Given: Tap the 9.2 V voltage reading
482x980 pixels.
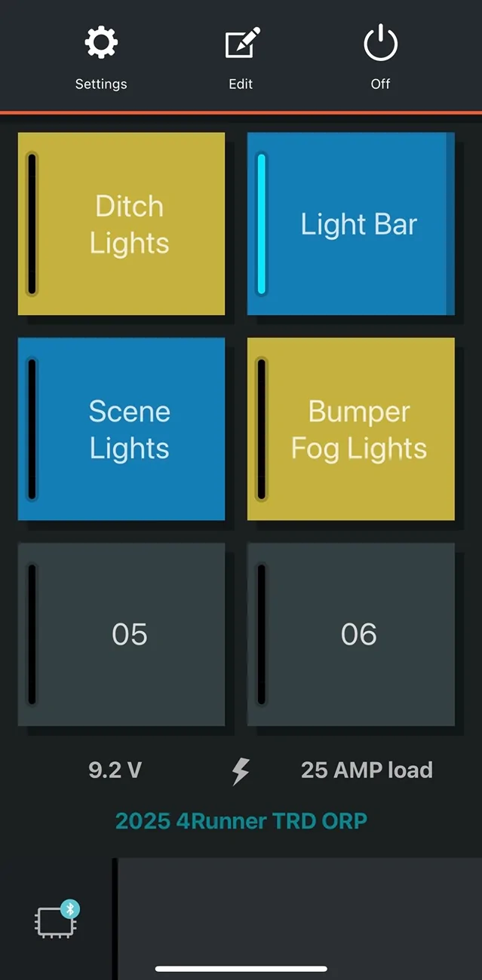Looking at the screenshot, I should click(x=115, y=770).
